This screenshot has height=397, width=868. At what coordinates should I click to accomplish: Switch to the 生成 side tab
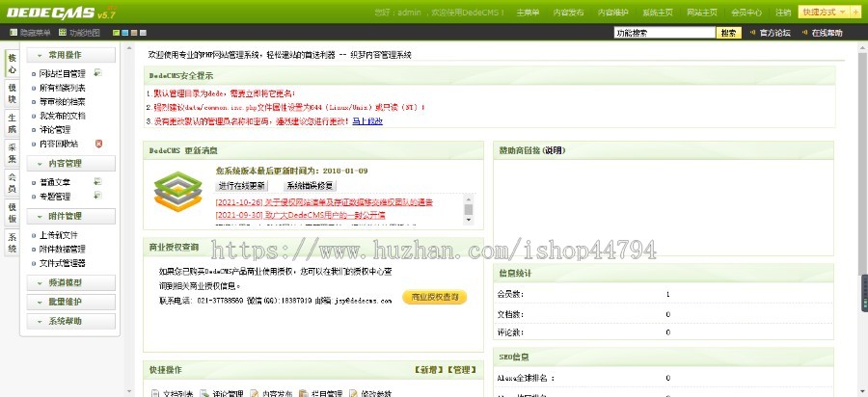[x=13, y=123]
